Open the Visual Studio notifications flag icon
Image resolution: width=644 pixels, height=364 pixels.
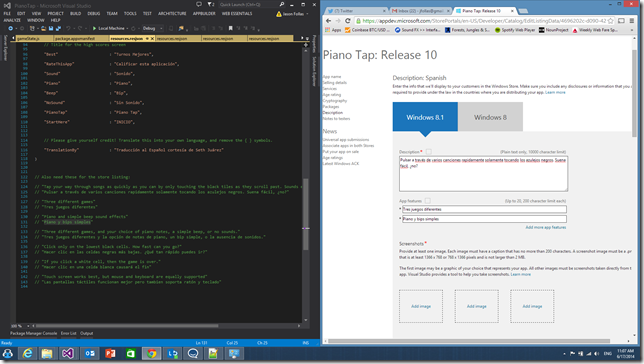(211, 5)
